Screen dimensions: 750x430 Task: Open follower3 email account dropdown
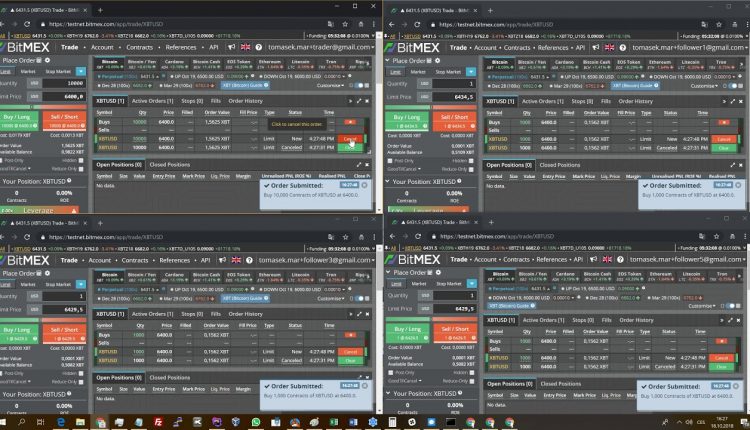(316, 260)
